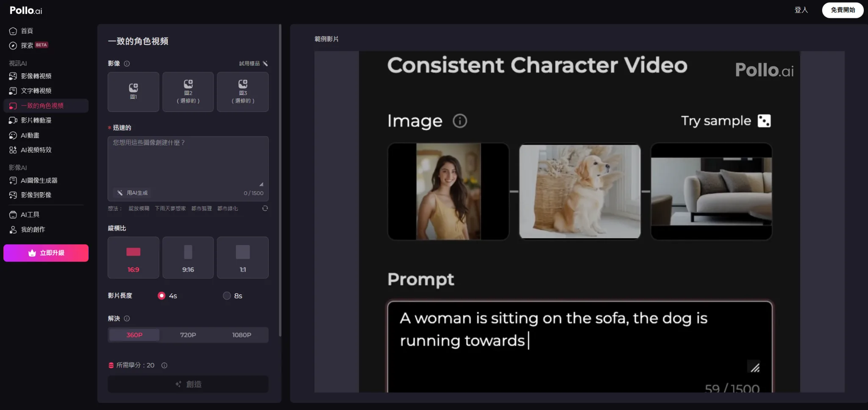Click the 文字轉視頻 sidebar icon
The image size is (868, 410).
coord(13,91)
